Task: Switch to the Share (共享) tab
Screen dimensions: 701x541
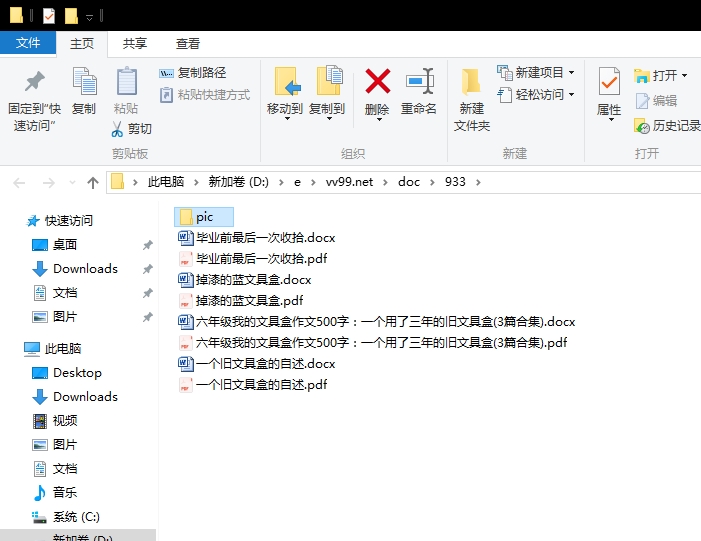Action: click(135, 43)
